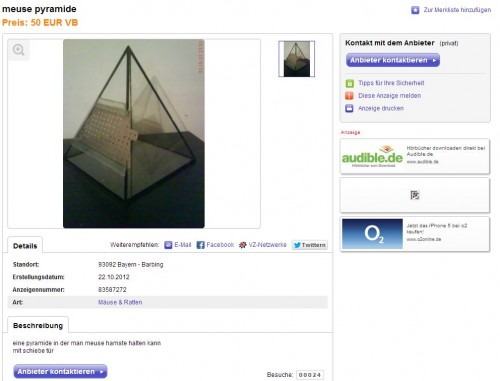Image resolution: width=500 pixels, height=381 pixels.
Task: Click the star icon for Merkliste
Action: pyautogui.click(x=415, y=10)
